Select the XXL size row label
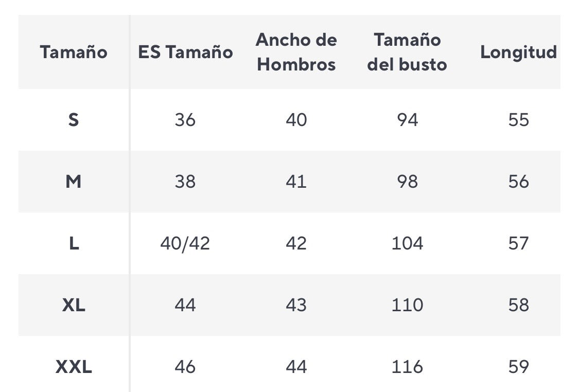The width and height of the screenshot is (579, 392). point(74,367)
